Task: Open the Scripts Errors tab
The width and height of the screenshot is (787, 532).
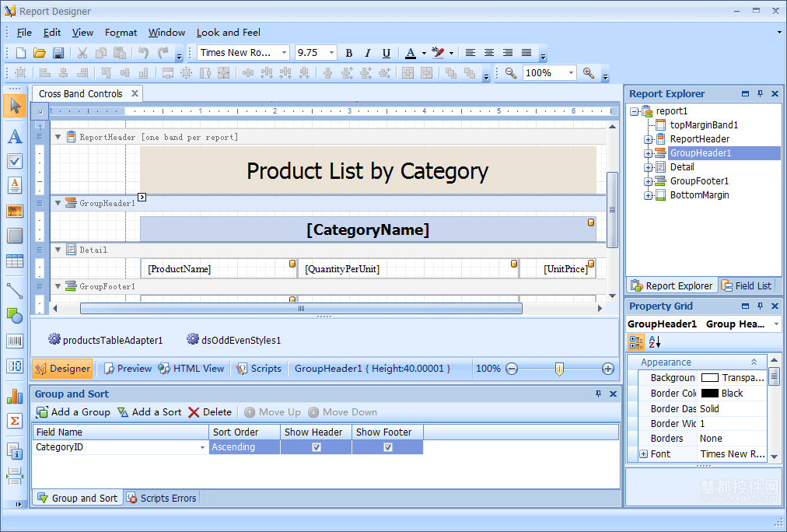Action: tap(162, 498)
